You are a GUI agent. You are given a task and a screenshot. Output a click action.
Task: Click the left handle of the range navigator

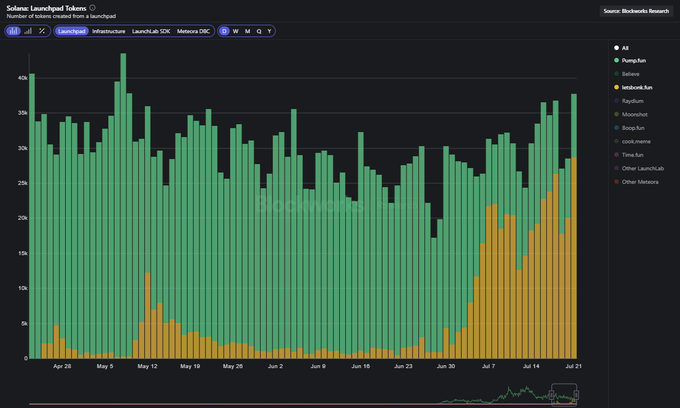(551, 397)
